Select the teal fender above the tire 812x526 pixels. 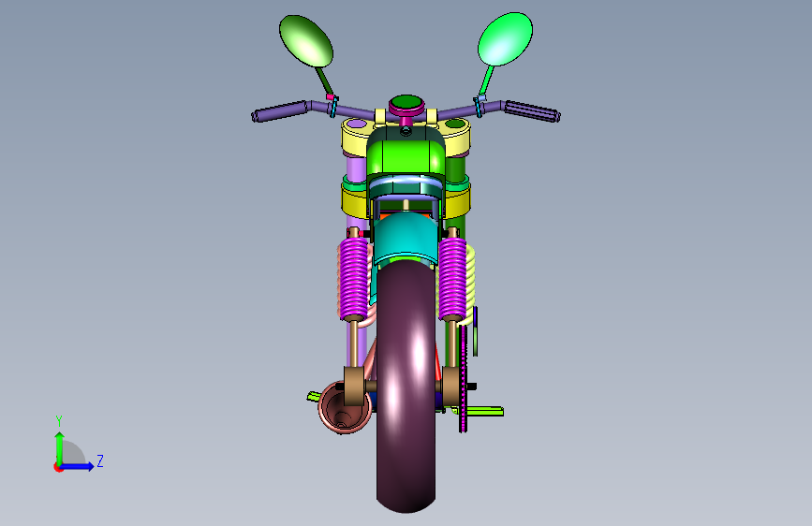click(x=406, y=238)
